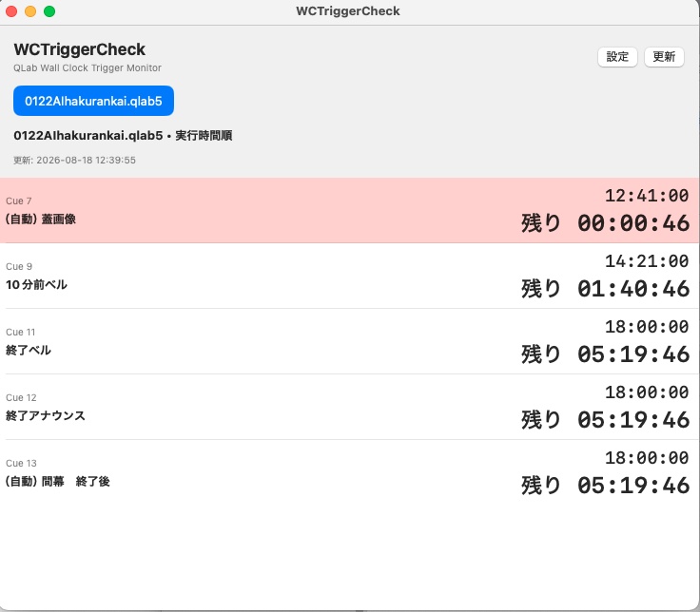This screenshot has width=700, height=612.
Task: Click Cue 11's 18:00:00 trigger time
Action: 647,327
